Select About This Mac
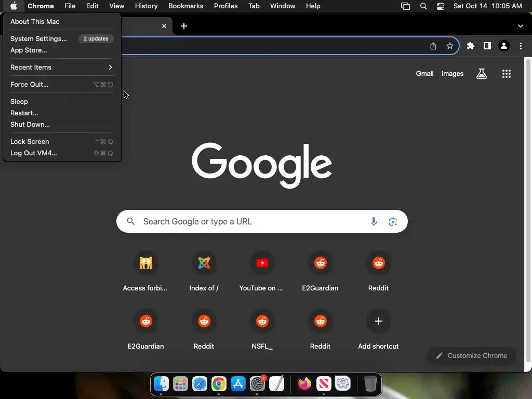This screenshot has width=532, height=399. pos(62,21)
